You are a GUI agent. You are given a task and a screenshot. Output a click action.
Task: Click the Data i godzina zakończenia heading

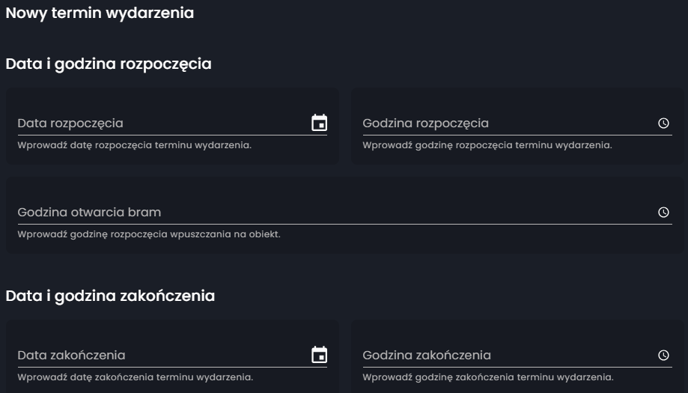click(x=110, y=296)
